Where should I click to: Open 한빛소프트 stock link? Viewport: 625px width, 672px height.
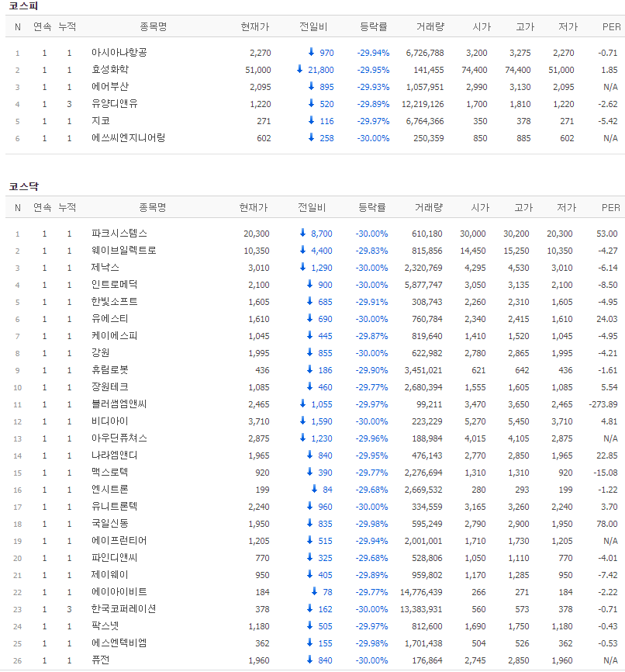pyautogui.click(x=114, y=302)
